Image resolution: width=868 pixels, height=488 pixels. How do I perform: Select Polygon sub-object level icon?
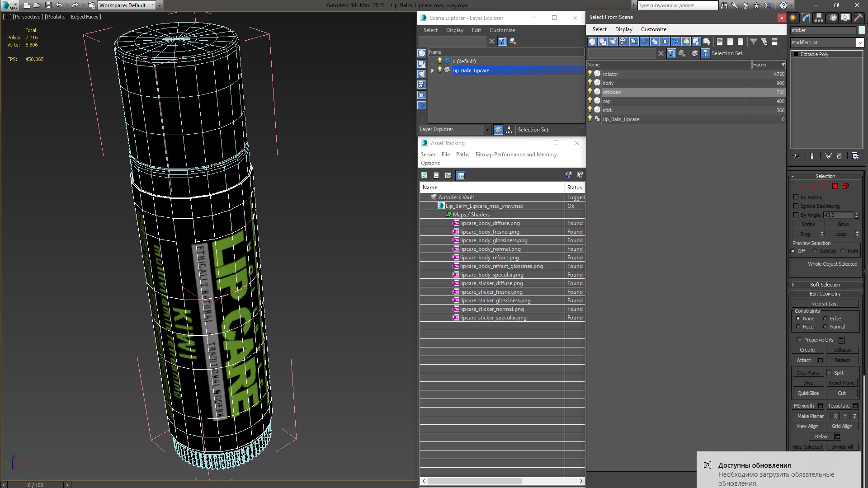click(x=835, y=186)
